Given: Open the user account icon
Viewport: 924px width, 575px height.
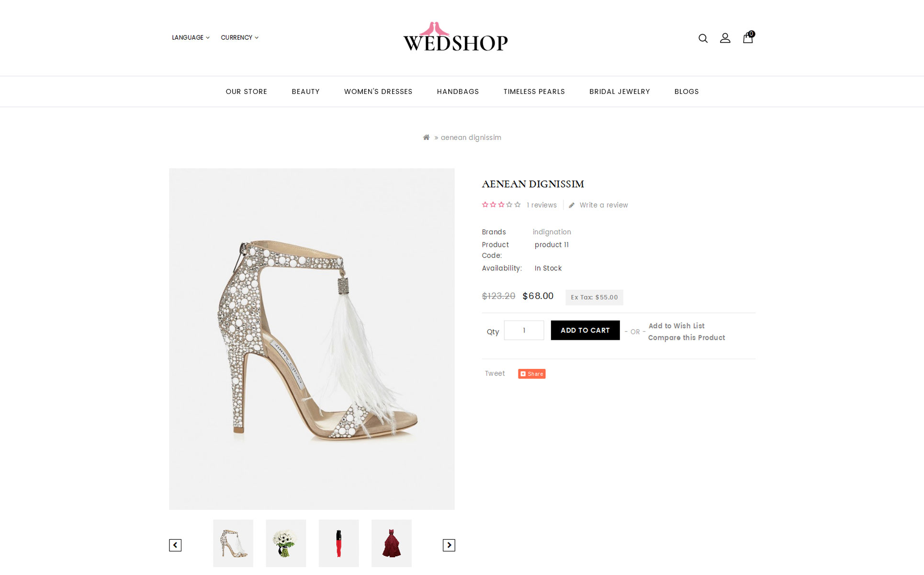Looking at the screenshot, I should (725, 38).
